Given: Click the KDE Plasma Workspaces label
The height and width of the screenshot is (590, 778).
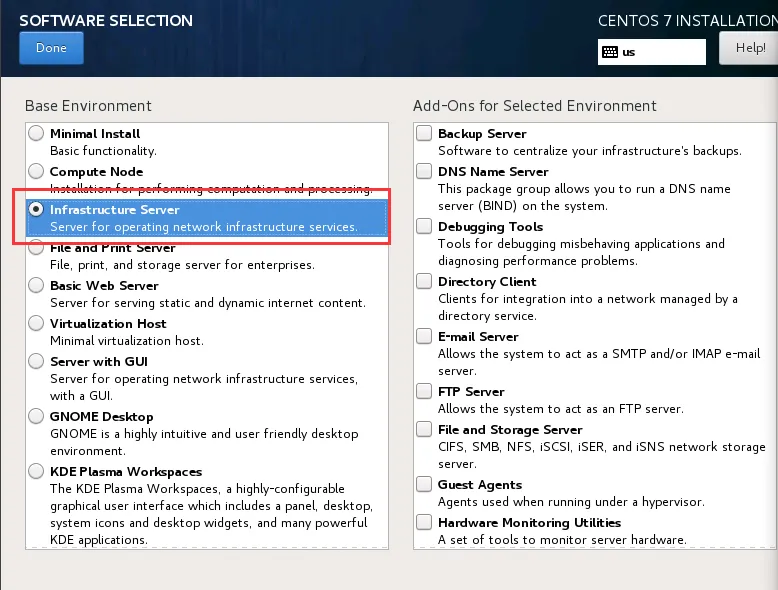Looking at the screenshot, I should tap(126, 472).
